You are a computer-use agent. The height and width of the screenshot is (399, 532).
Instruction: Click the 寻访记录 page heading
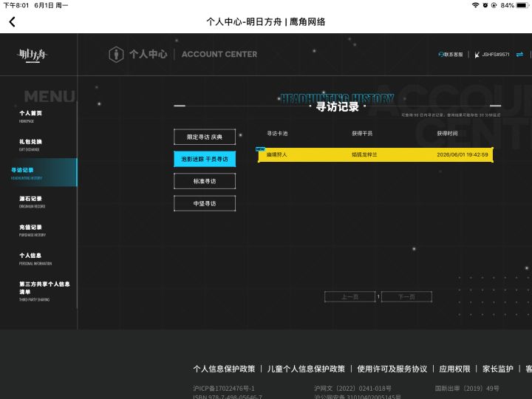[337, 107]
